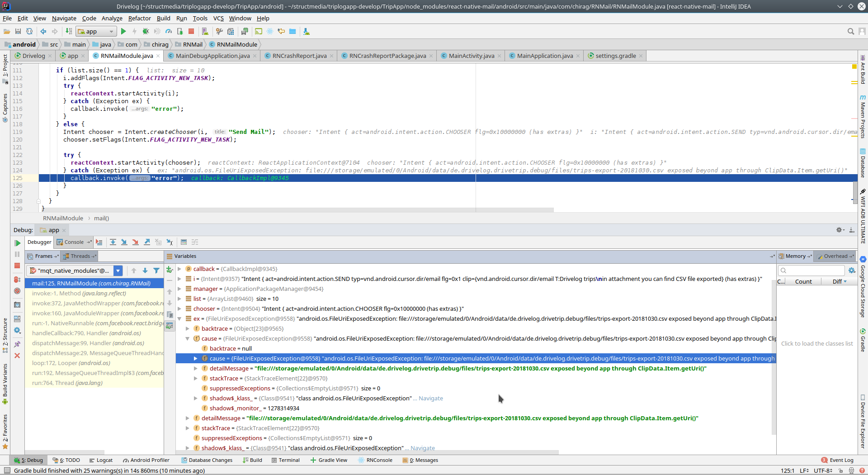Click the Force Step Into icon

[135, 242]
